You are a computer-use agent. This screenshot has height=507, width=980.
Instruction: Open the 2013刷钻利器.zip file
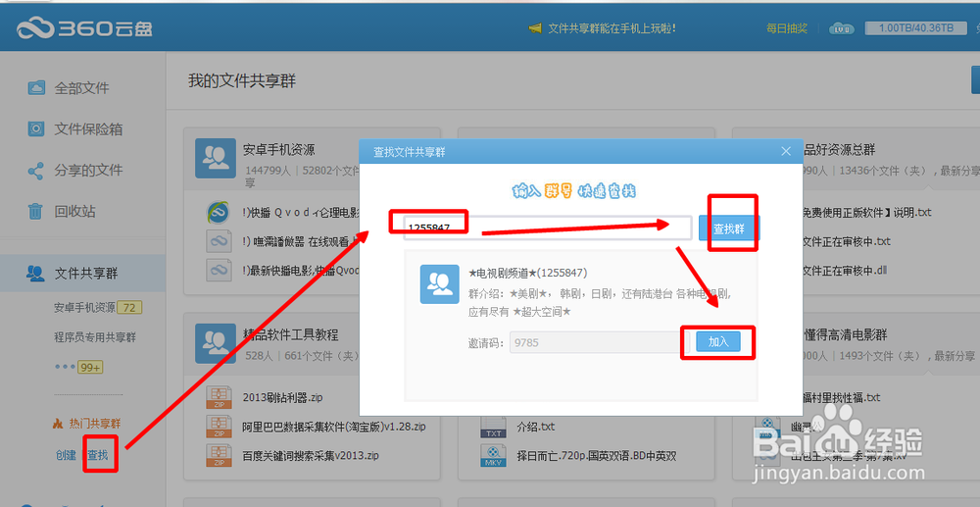point(282,397)
